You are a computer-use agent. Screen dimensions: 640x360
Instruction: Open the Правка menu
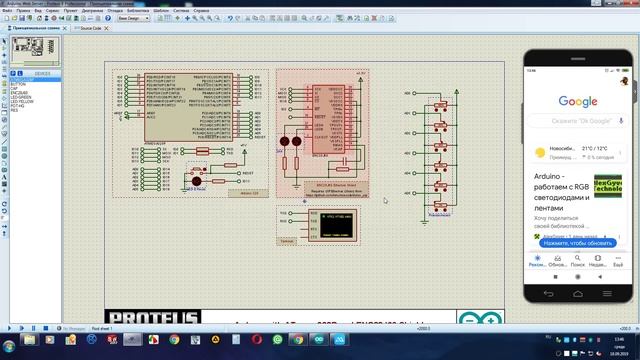(23, 11)
